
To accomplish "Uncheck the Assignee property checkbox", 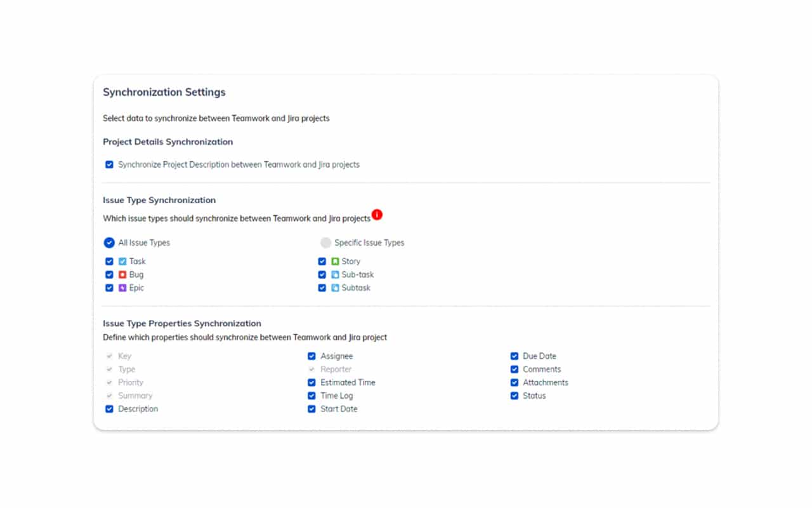I will point(311,356).
